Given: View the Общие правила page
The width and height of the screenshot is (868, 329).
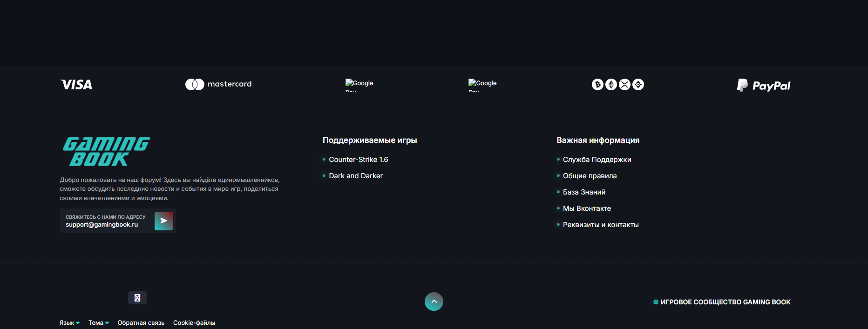Looking at the screenshot, I should tap(590, 176).
